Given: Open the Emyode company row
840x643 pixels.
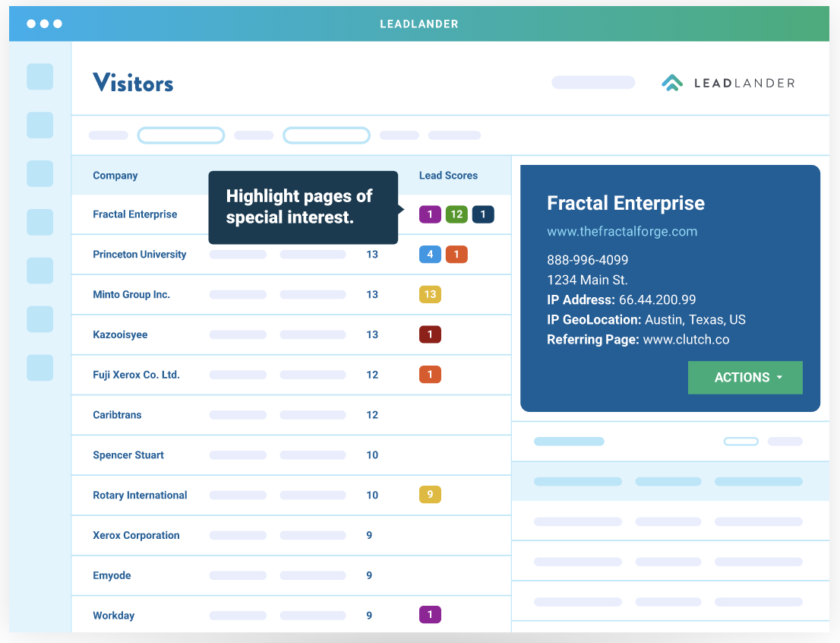Looking at the screenshot, I should pyautogui.click(x=112, y=575).
